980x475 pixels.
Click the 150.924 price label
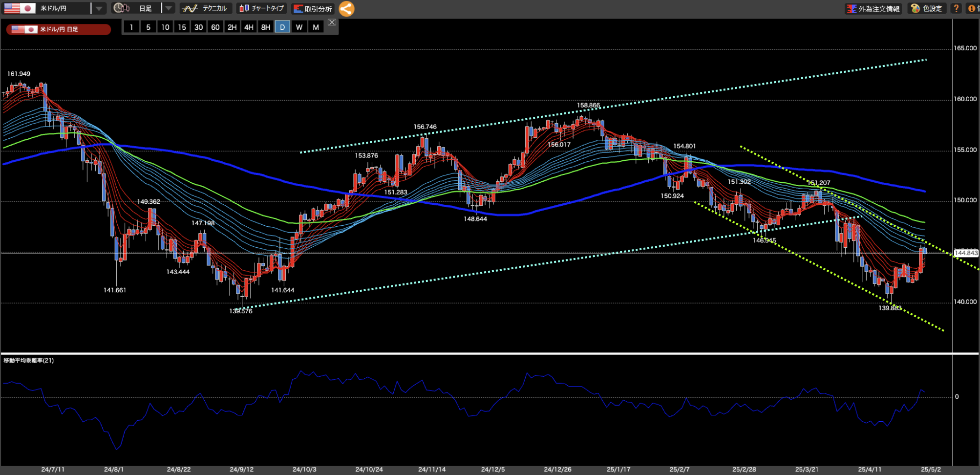[672, 196]
